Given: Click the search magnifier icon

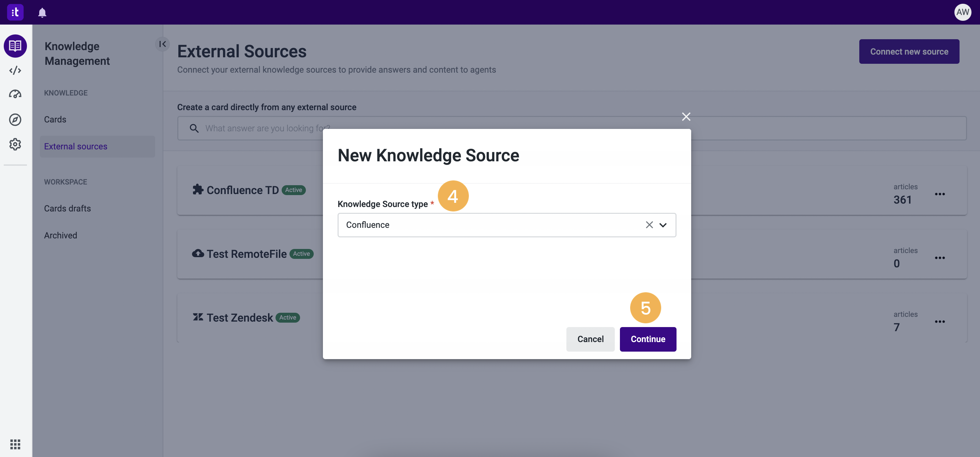Looking at the screenshot, I should click(194, 128).
